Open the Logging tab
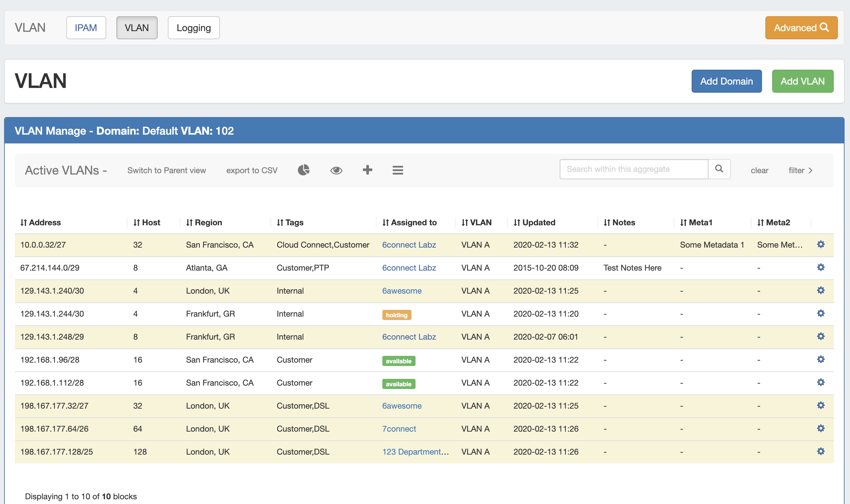 193,27
